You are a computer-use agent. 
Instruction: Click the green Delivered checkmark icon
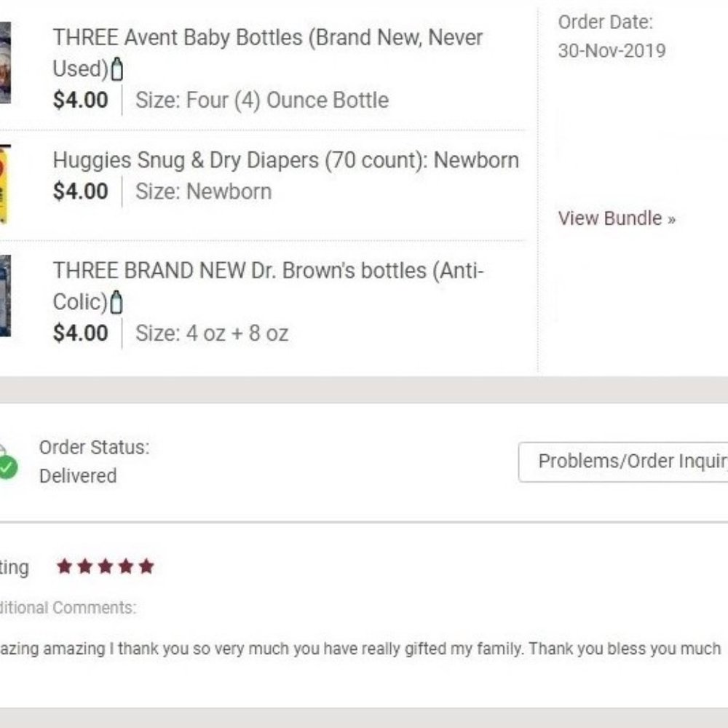[x=7, y=467]
